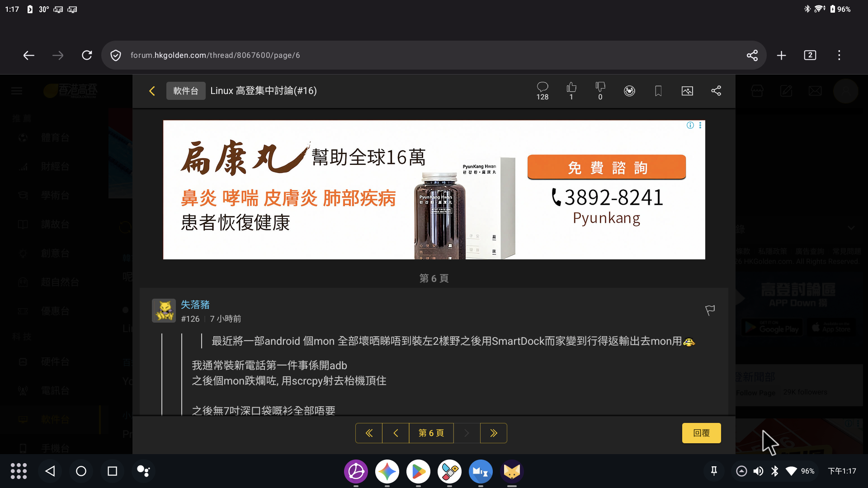Click 免費諮詢 button in ad banner
Image resolution: width=868 pixels, height=488 pixels.
pyautogui.click(x=607, y=167)
